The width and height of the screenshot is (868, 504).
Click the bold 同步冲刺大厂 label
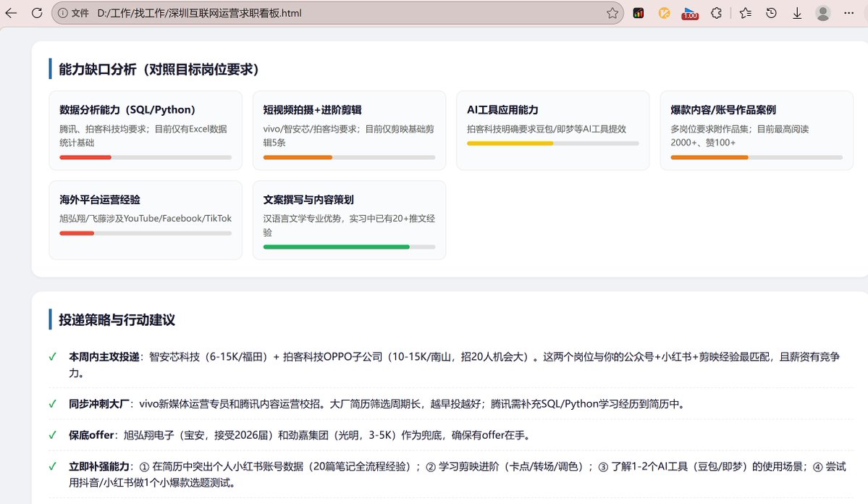pyautogui.click(x=99, y=404)
